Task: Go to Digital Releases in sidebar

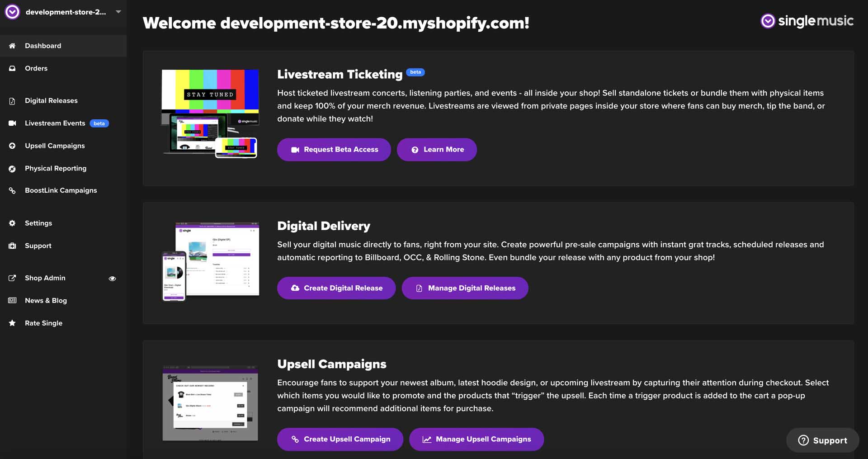Action: (63, 100)
